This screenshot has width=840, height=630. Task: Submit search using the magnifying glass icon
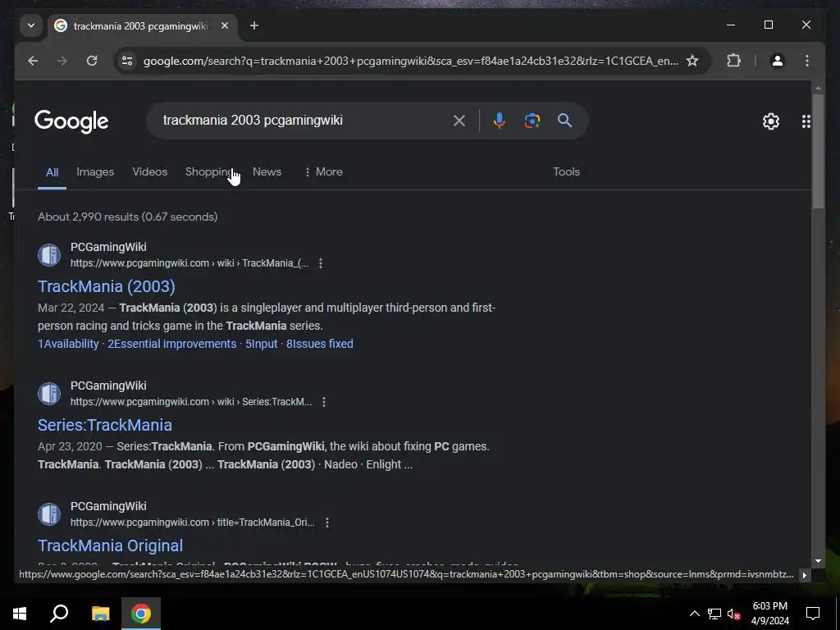[x=564, y=121]
